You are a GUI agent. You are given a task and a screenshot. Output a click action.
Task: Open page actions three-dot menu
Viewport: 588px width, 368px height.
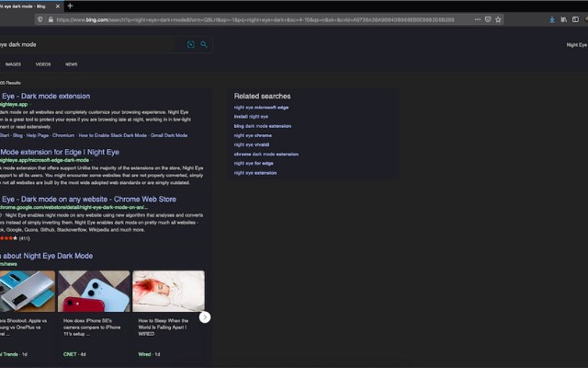(478, 19)
